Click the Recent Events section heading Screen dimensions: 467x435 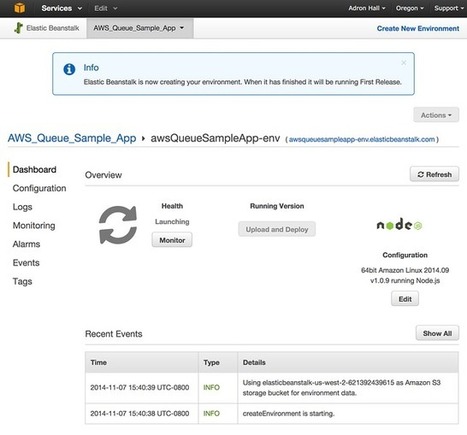coord(114,334)
